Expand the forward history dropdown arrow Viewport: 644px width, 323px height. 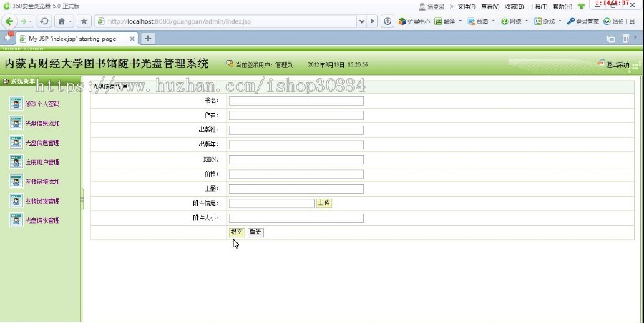pyautogui.click(x=31, y=21)
